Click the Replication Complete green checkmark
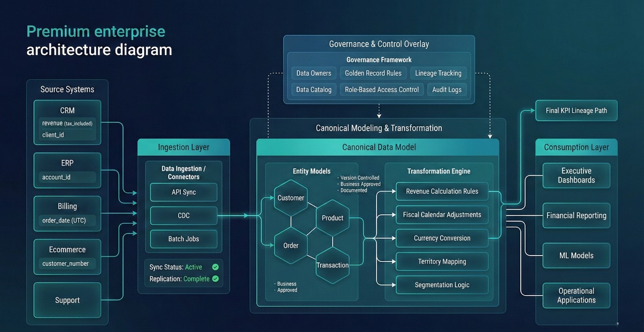The image size is (644, 332). 216,279
